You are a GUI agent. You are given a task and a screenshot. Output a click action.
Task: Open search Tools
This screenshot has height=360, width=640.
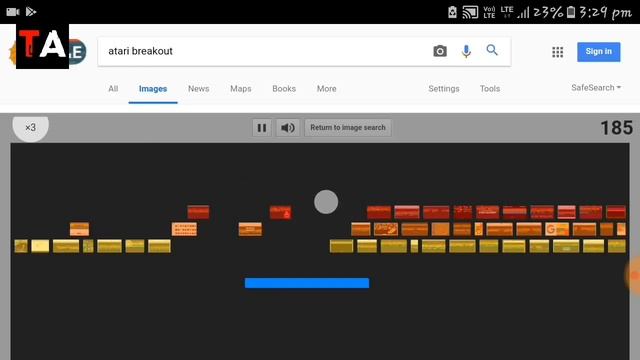pos(490,89)
